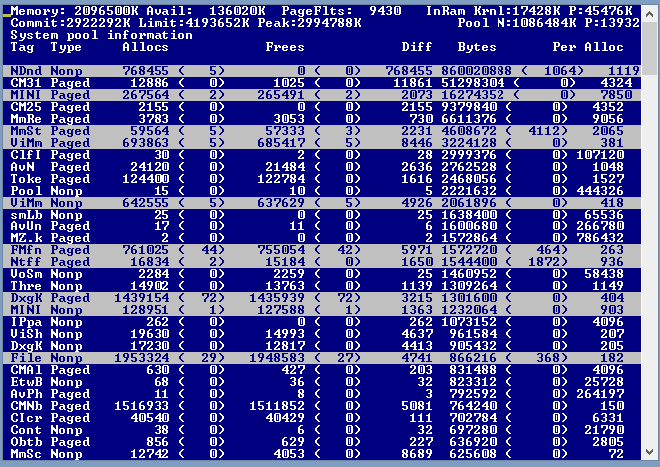Select the Pool tag row
Screen dimensions: 660x467
point(322,191)
